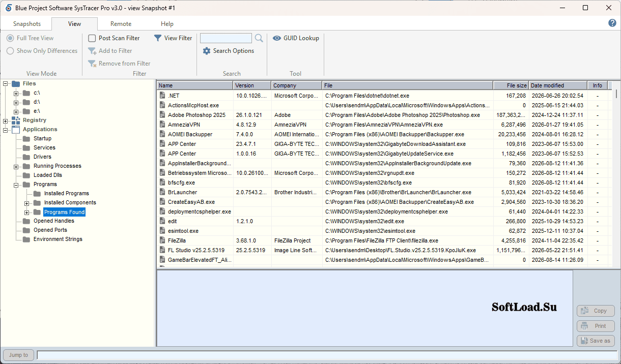The height and width of the screenshot is (364, 621).
Task: Click the search magnifier icon
Action: [259, 38]
